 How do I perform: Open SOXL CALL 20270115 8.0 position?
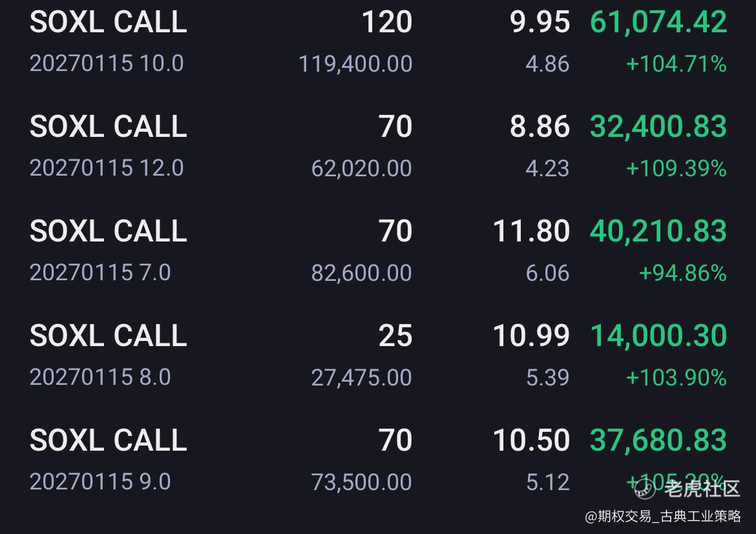click(x=378, y=356)
